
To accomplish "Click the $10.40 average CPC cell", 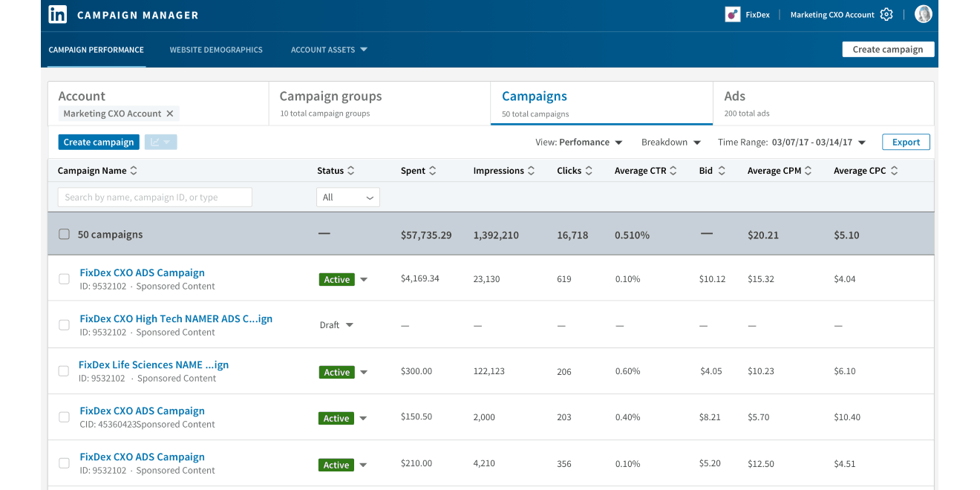I will 847,416.
